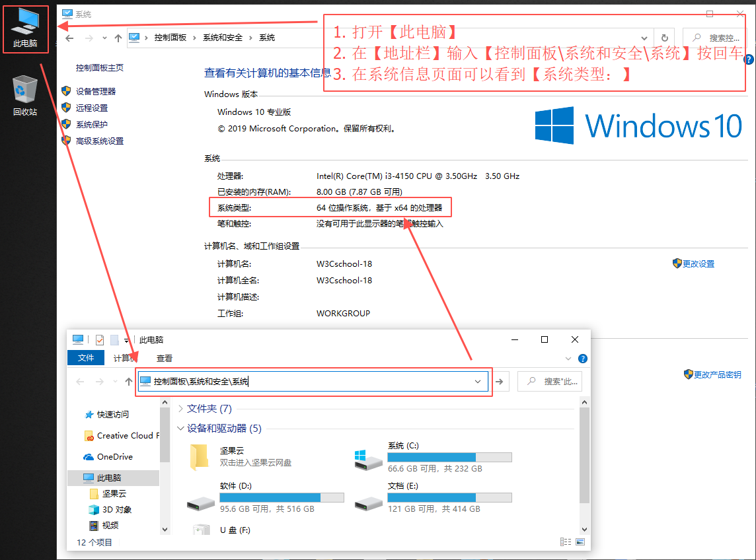Open the 查看 ribbon tab
This screenshot has height=560, width=756.
coord(165,358)
